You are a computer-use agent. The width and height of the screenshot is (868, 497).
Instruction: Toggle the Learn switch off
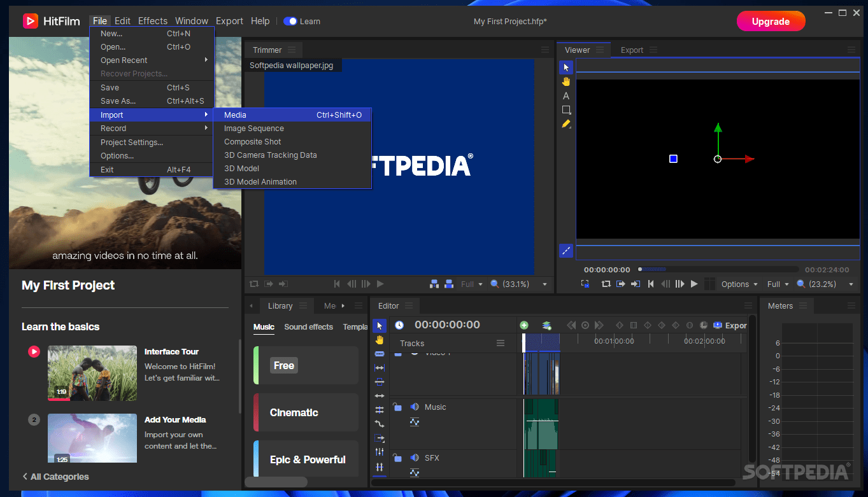pos(290,21)
